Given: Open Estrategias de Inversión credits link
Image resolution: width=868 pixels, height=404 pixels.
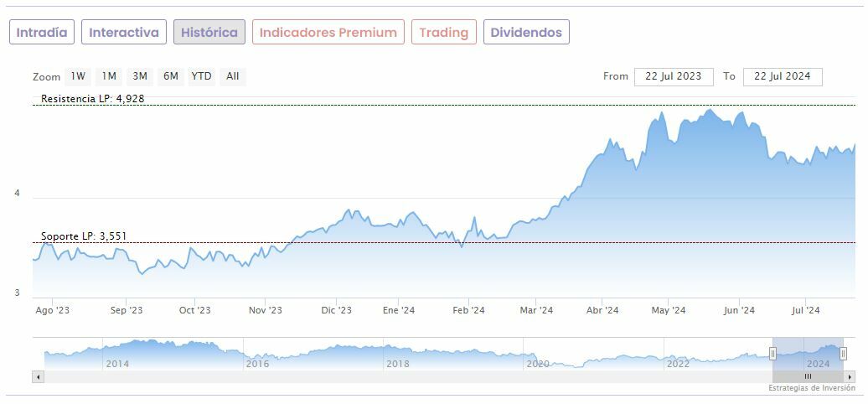Looking at the screenshot, I should pos(811,389).
